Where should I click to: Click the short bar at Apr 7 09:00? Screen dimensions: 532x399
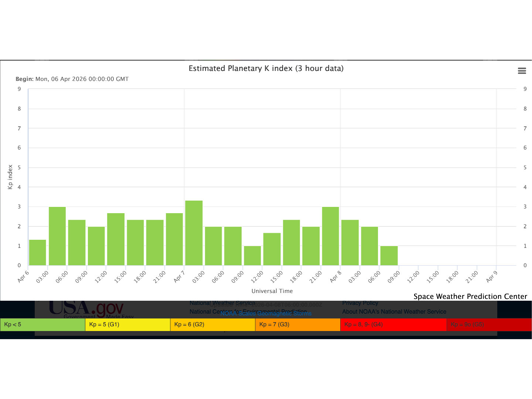click(x=252, y=256)
